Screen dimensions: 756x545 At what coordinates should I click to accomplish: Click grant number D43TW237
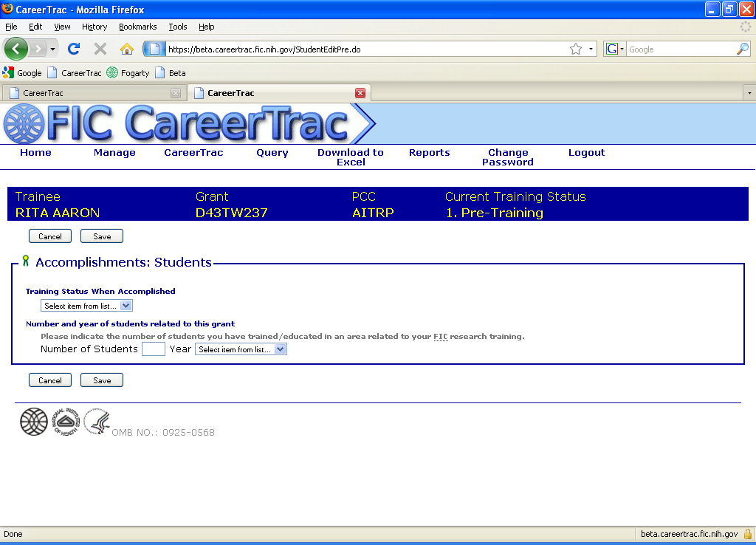click(x=231, y=213)
